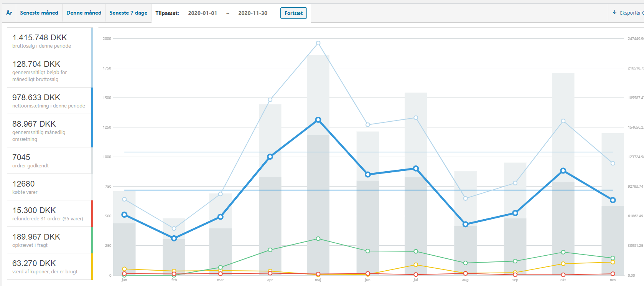Toggle the 978.633 DKK nettoomsætning legend
This screenshot has width=644, height=286.
(x=50, y=101)
